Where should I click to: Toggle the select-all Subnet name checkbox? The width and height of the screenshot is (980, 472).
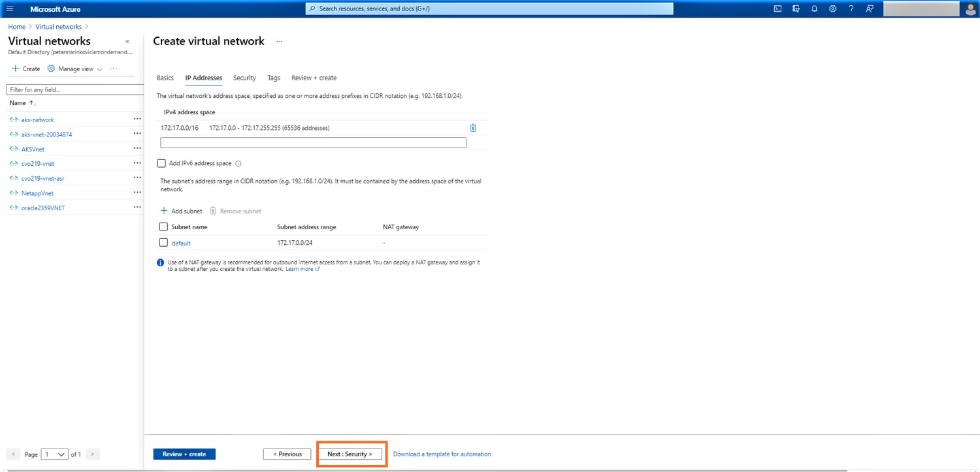pos(163,227)
